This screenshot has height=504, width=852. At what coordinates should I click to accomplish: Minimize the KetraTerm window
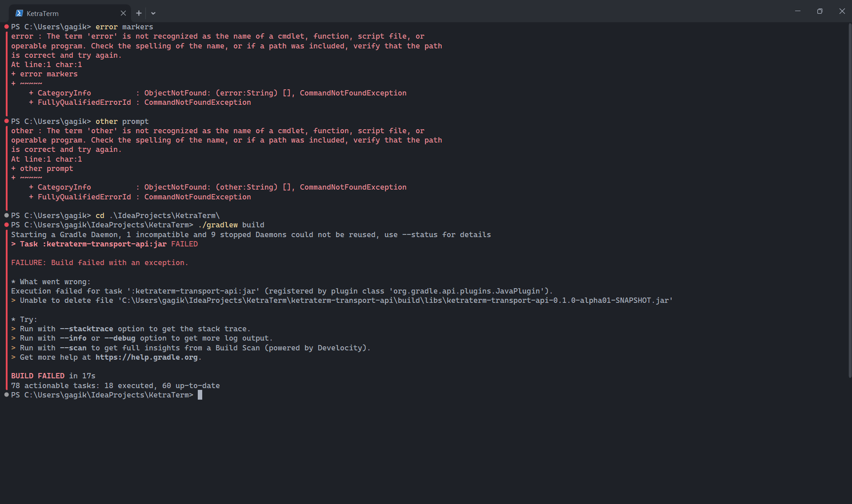pos(798,11)
